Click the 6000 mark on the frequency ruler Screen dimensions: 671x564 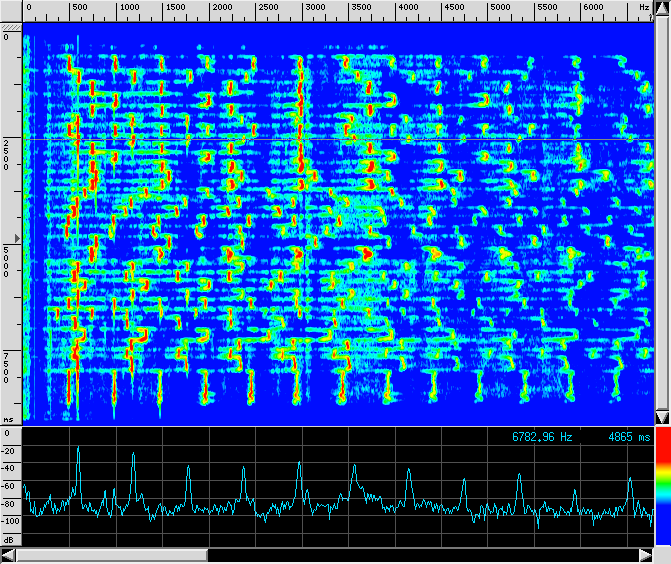pos(593,8)
